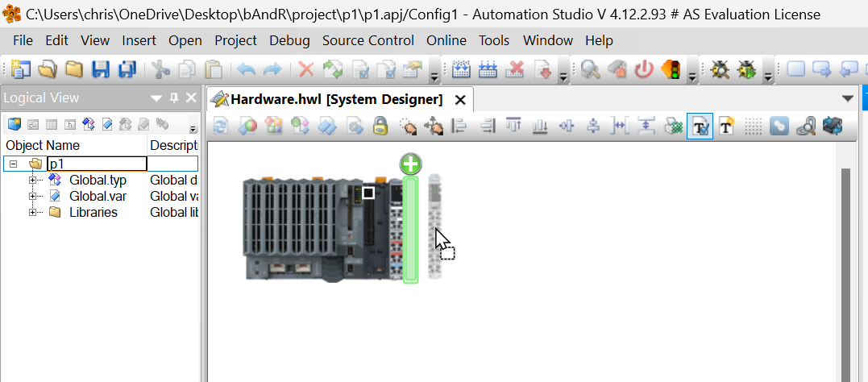The image size is (868, 382).
Task: Click the Description column header
Action: pyautogui.click(x=174, y=146)
